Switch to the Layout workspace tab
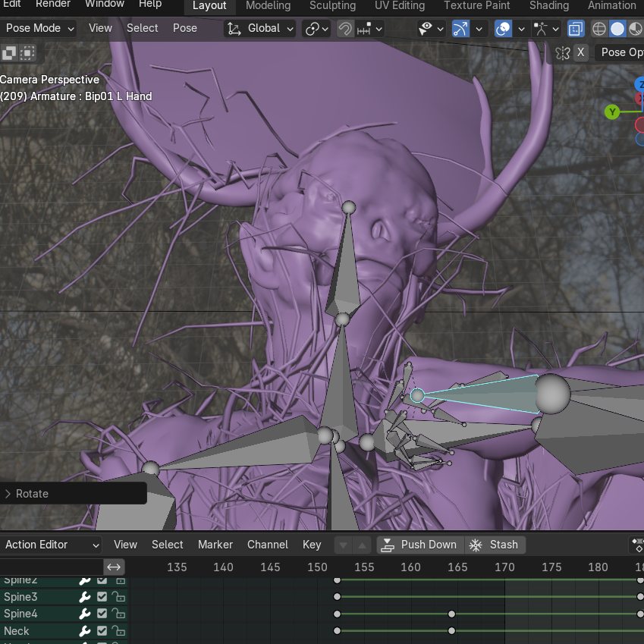Screen dimensions: 644x644 point(209,6)
